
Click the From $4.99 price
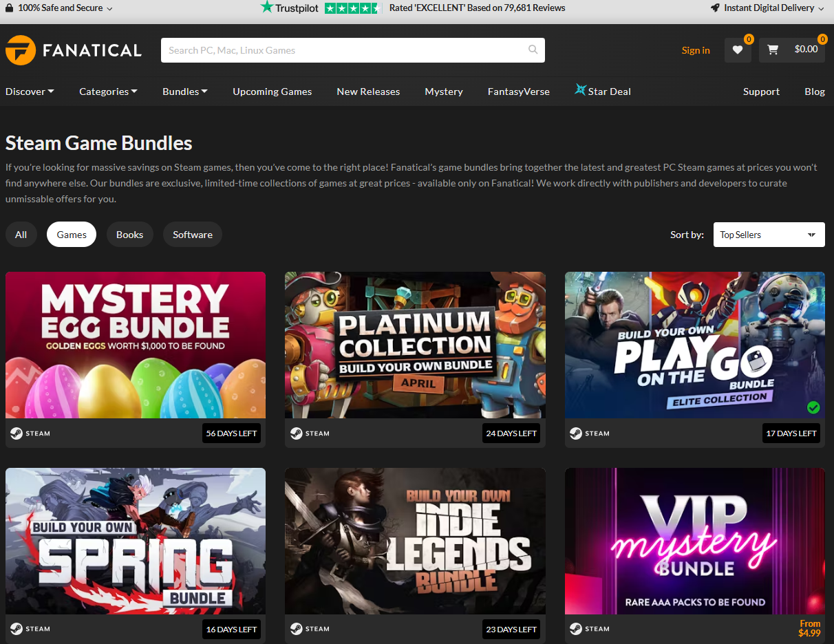click(809, 629)
